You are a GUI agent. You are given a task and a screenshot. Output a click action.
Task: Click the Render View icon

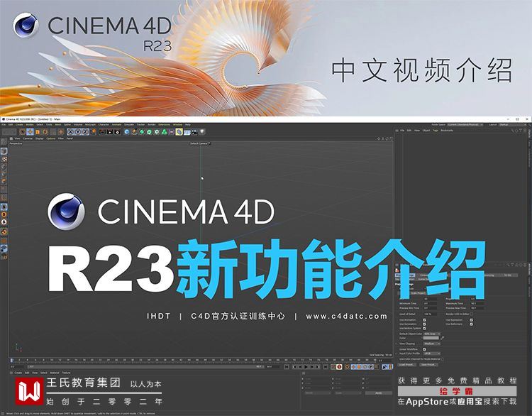pyautogui.click(x=102, y=132)
